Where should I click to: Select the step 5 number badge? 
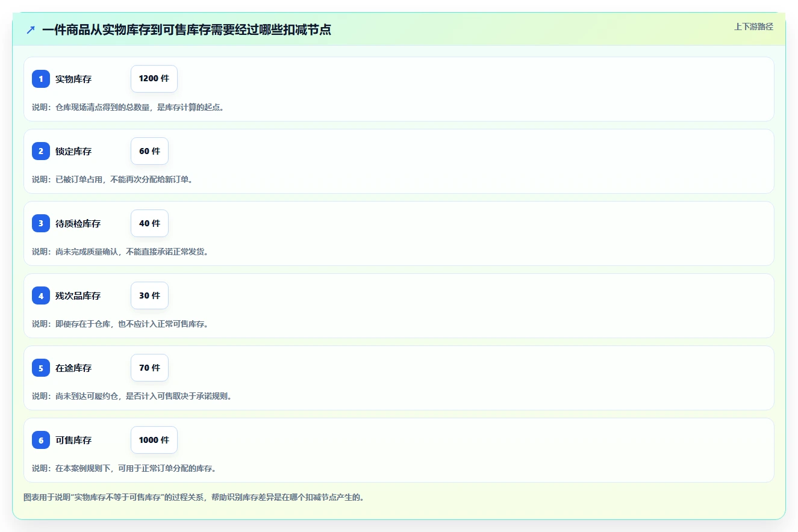41,368
